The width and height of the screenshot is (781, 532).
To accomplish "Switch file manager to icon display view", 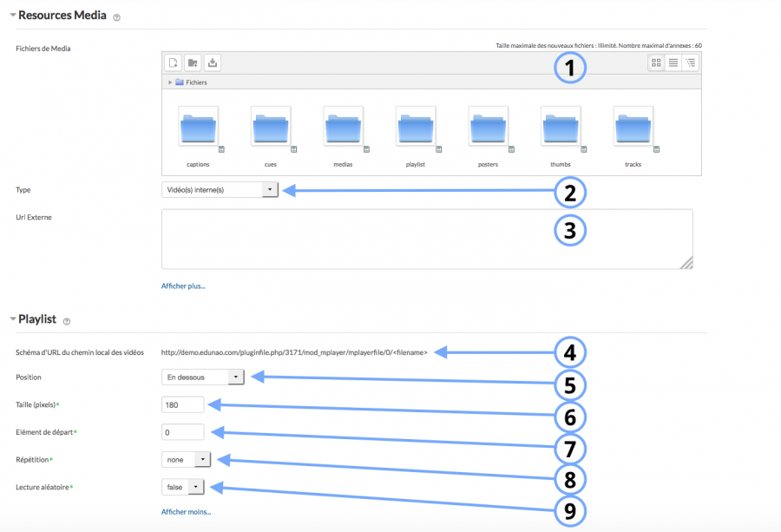I will pyautogui.click(x=658, y=62).
